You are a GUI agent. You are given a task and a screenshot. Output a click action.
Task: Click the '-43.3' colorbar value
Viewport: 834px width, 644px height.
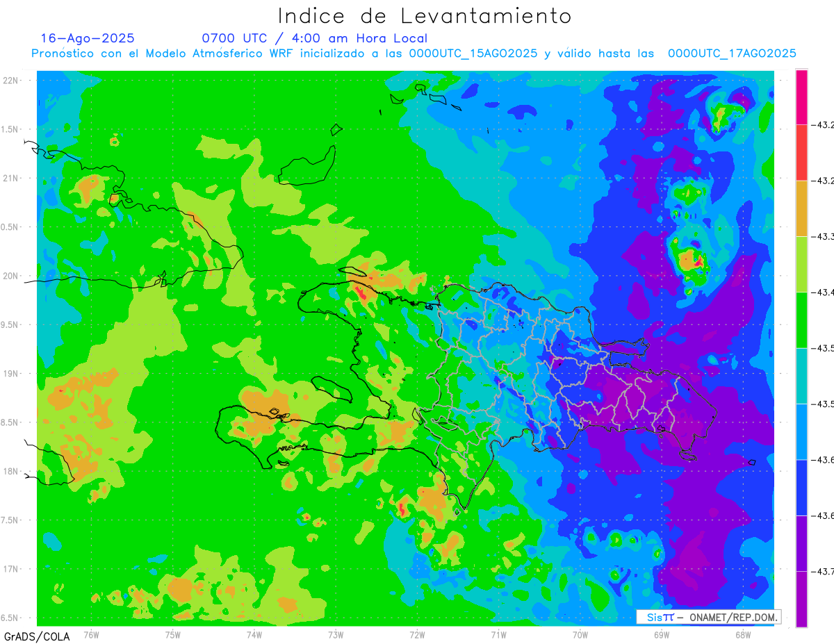[x=824, y=237]
